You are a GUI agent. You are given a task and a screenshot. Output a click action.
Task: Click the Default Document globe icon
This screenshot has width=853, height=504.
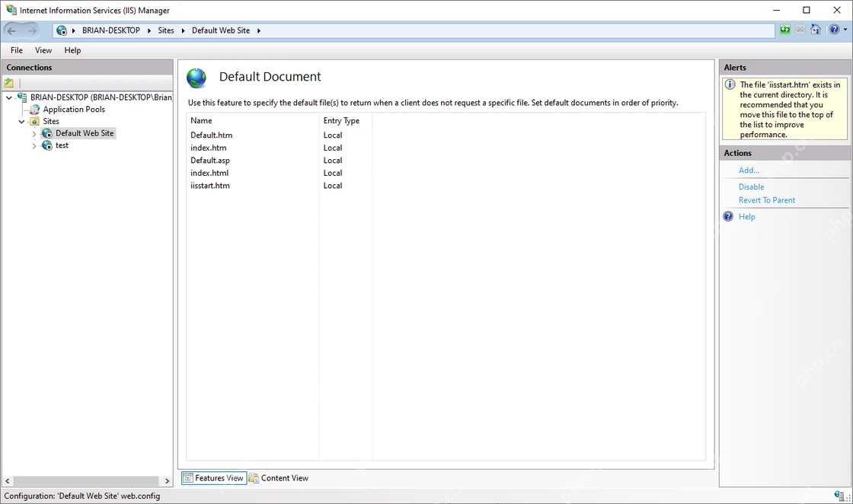point(196,78)
